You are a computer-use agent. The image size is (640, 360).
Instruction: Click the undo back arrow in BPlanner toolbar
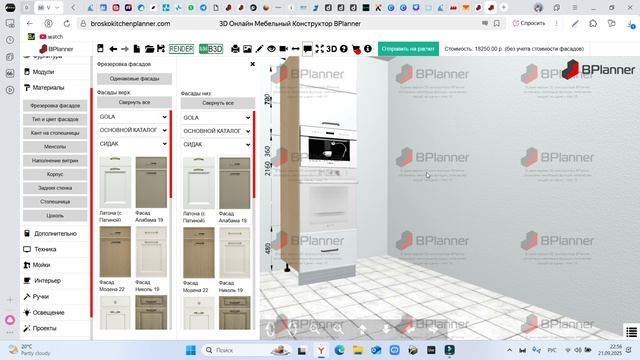point(113,49)
